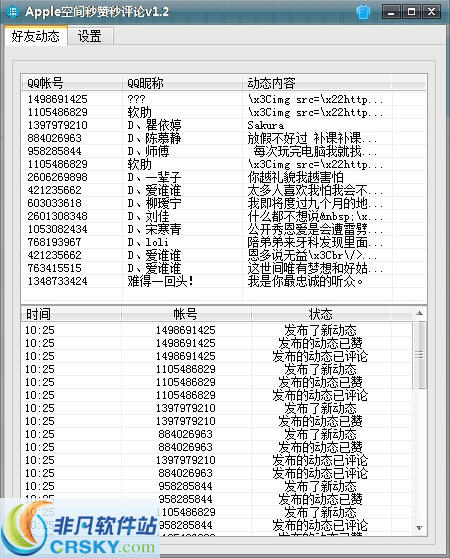The height and width of the screenshot is (558, 450).
Task: Click the blue shirt skin icon
Action: pos(363,12)
